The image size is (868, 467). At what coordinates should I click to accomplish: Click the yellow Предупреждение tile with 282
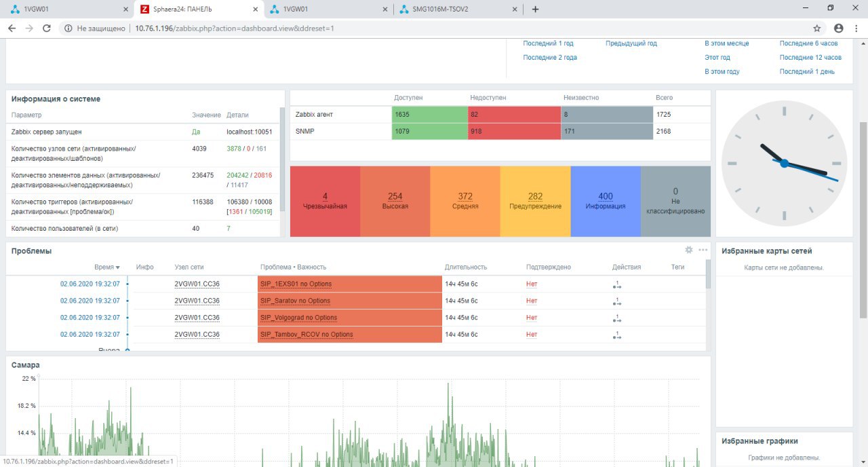[x=536, y=201]
